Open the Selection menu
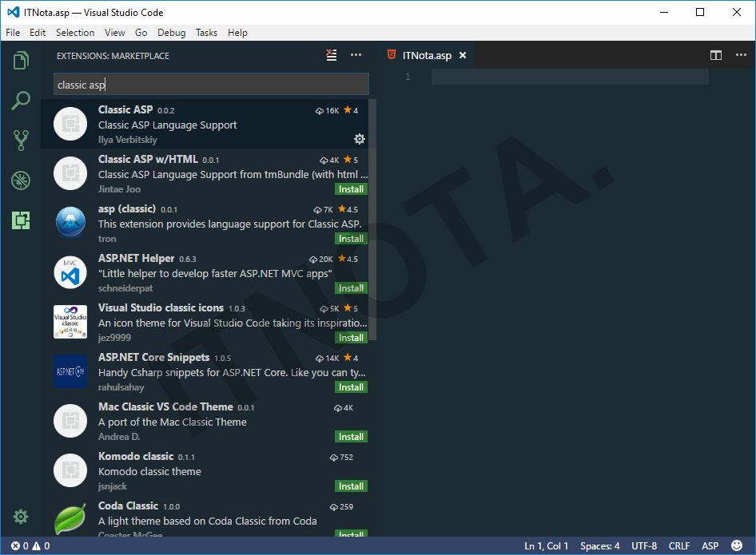The image size is (756, 555). pyautogui.click(x=75, y=33)
